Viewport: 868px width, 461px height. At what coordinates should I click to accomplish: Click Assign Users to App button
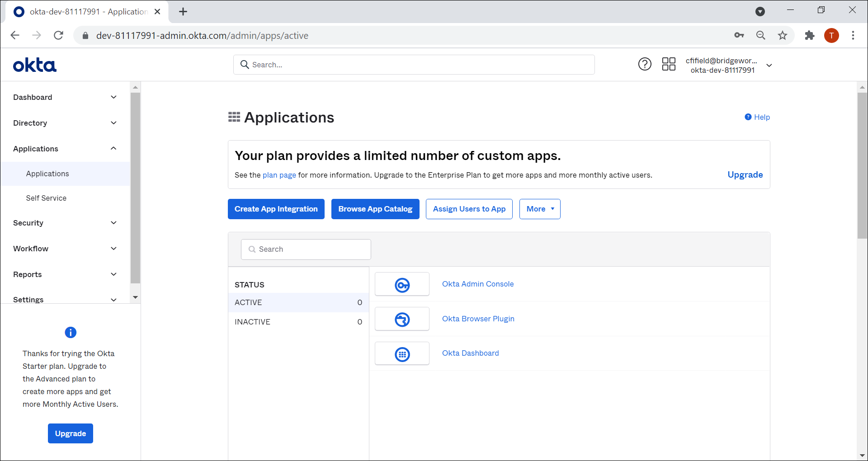click(x=469, y=209)
